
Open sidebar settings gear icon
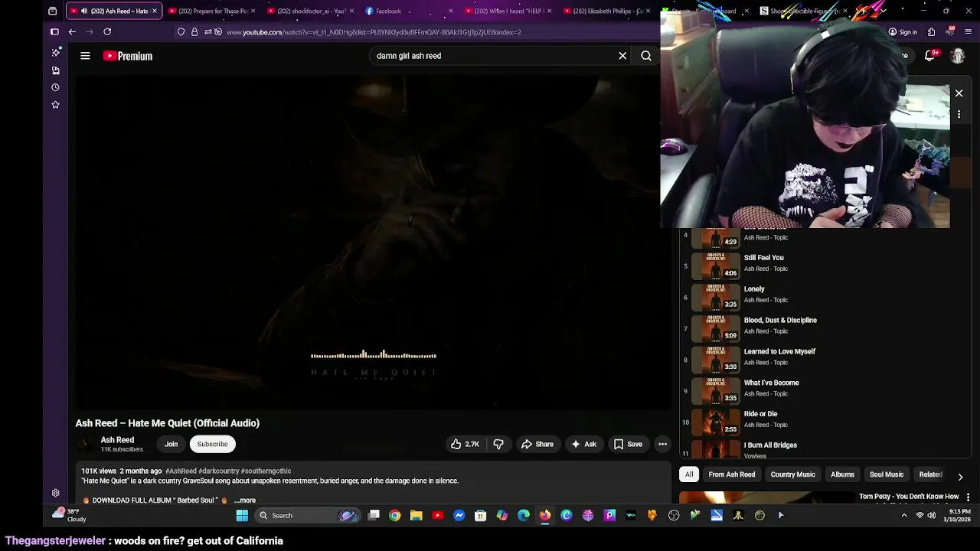tap(55, 494)
